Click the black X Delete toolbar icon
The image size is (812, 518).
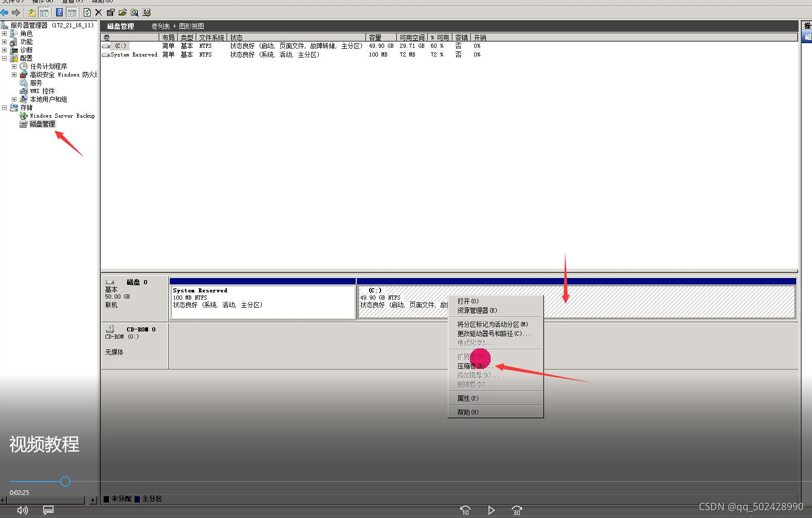point(99,12)
